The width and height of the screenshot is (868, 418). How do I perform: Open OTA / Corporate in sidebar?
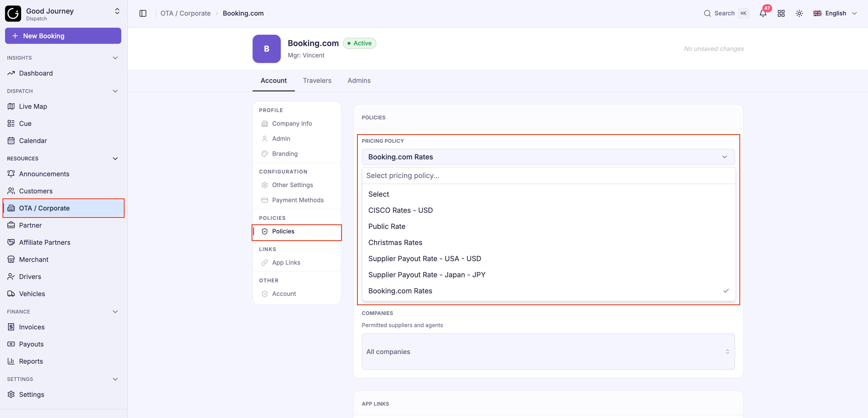64,208
